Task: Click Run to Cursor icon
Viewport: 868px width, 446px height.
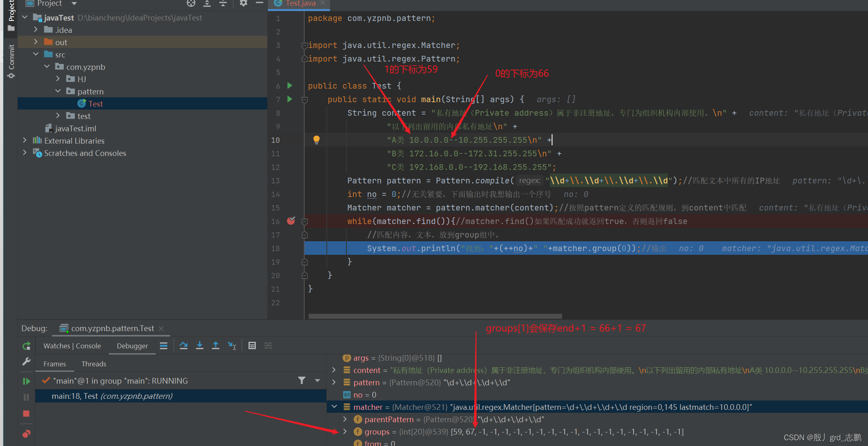Action: click(x=232, y=345)
